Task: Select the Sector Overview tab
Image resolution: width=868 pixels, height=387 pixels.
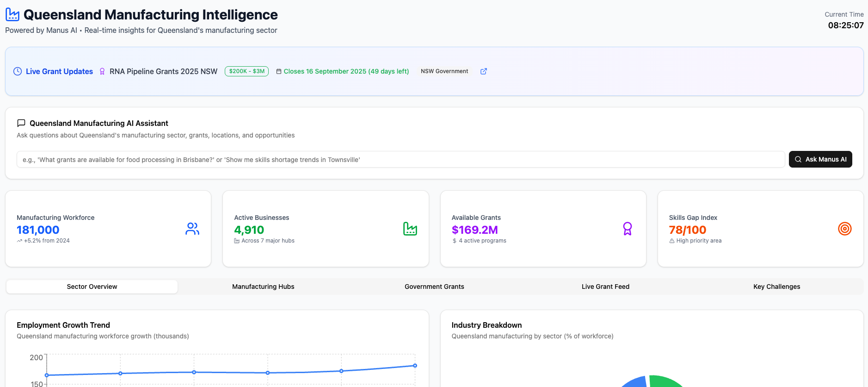Action: pyautogui.click(x=92, y=287)
